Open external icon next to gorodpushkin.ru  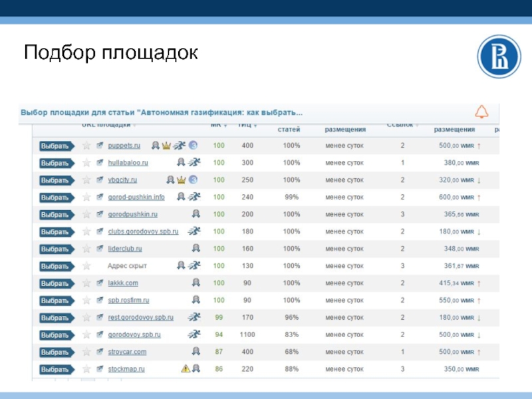[x=100, y=214]
